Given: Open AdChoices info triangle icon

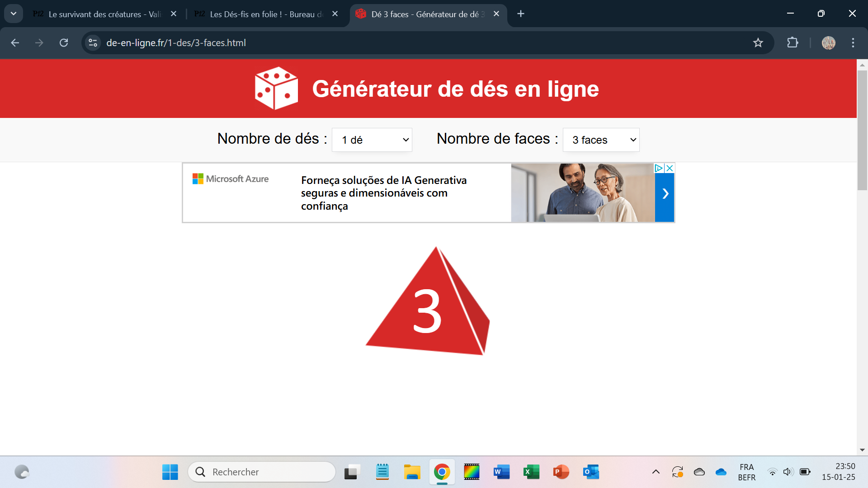Looking at the screenshot, I should click(659, 168).
